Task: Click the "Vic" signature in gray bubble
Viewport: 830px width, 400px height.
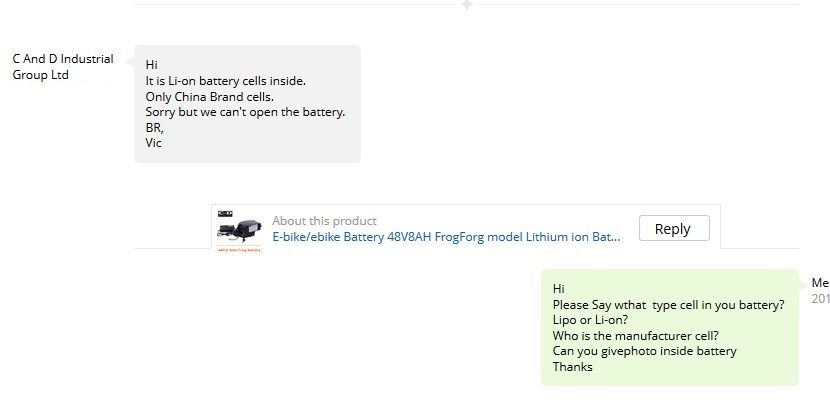Action: point(154,143)
